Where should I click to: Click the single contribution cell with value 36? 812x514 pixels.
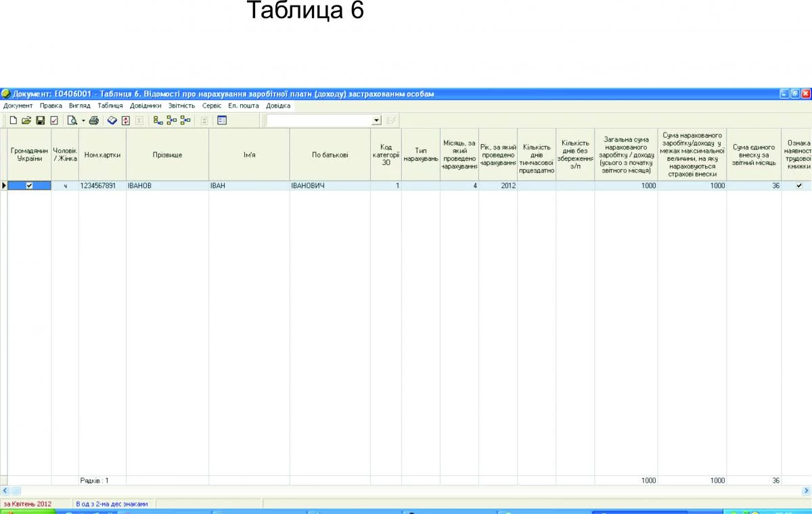click(x=754, y=185)
